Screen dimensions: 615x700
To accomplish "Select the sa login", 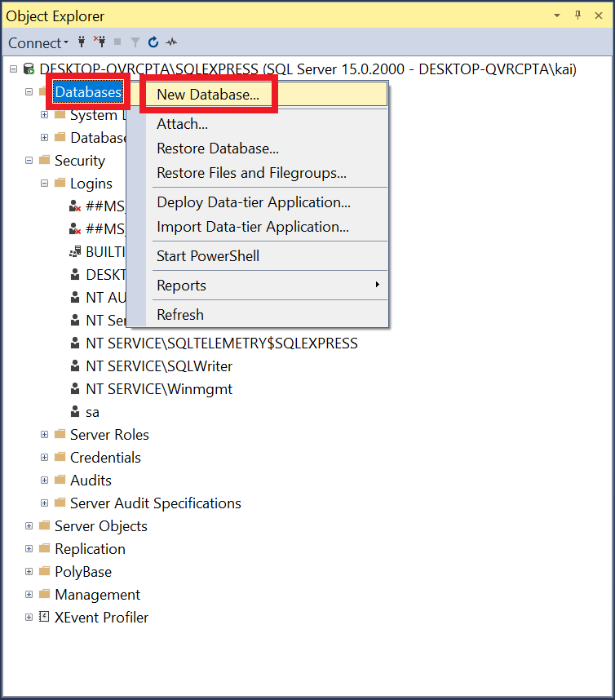I will point(92,412).
